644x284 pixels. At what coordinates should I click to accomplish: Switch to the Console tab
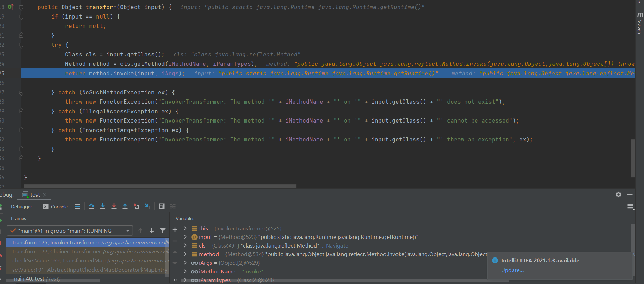point(55,207)
